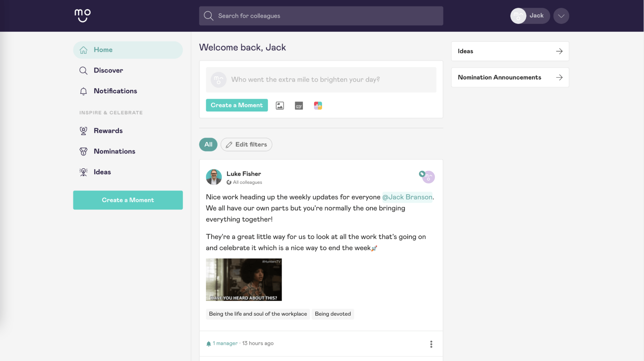The image size is (644, 361).
Task: Expand the account chevron dropdown next to Jack
Action: pos(561,16)
